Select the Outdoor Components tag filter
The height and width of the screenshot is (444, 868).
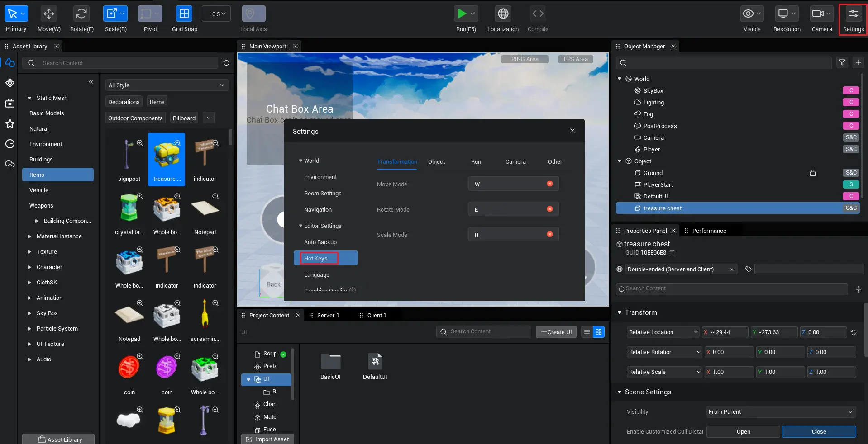click(x=135, y=118)
